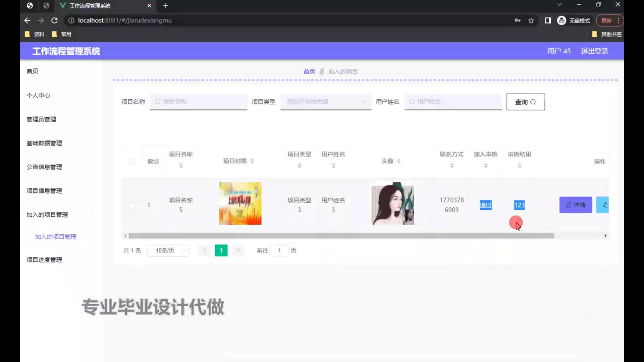Click the horizontal table scrollbar
Screen dimensions: 644x362
click(x=341, y=236)
